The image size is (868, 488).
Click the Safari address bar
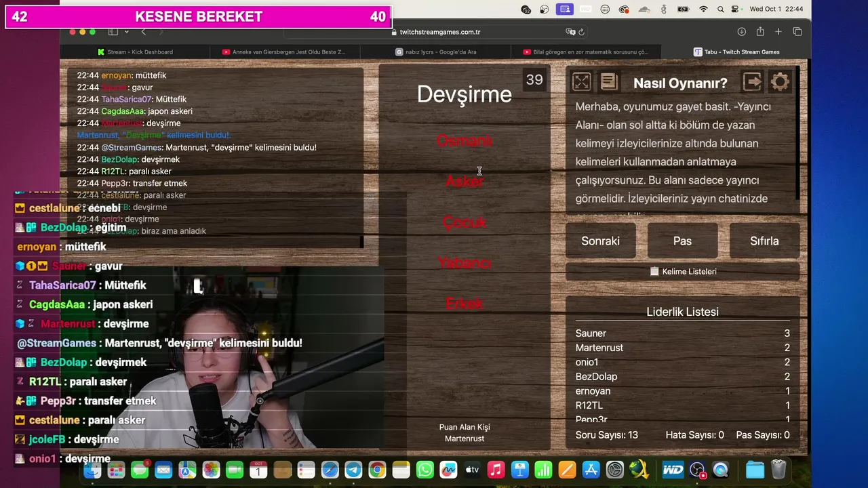(x=434, y=32)
